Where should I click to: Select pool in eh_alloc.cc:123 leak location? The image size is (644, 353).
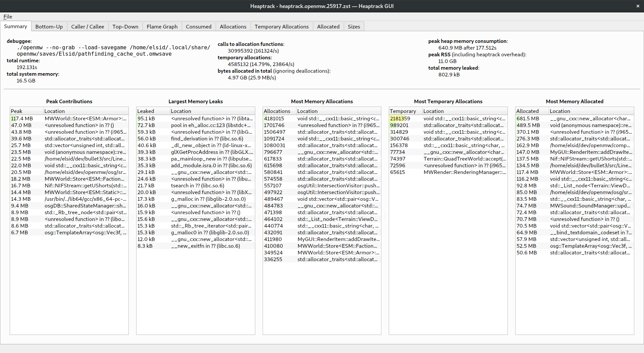(212, 125)
